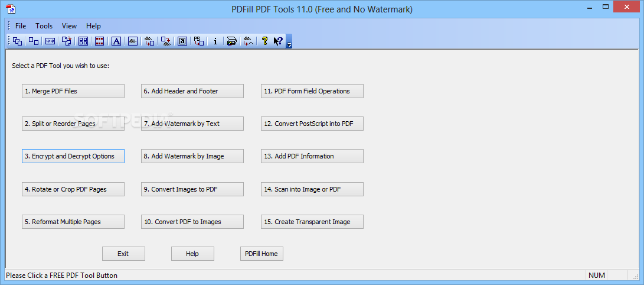Click the Form Field Operations toolbar icon
Screen dimensions: 644x285
pyautogui.click(x=182, y=41)
